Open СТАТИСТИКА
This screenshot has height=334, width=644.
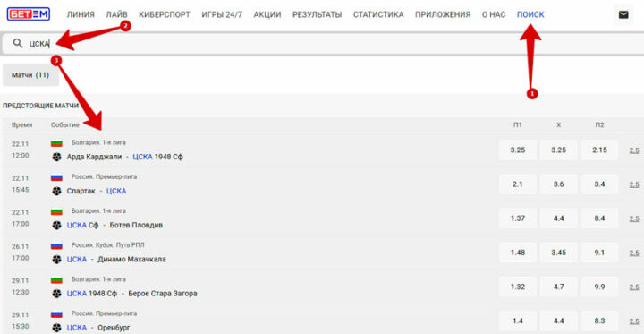378,15
